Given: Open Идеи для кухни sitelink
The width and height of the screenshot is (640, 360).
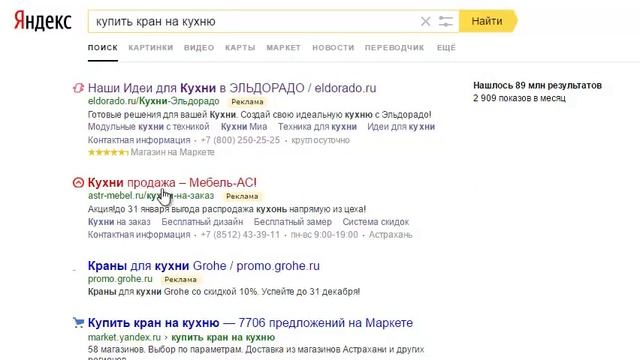Looking at the screenshot, I should [401, 127].
